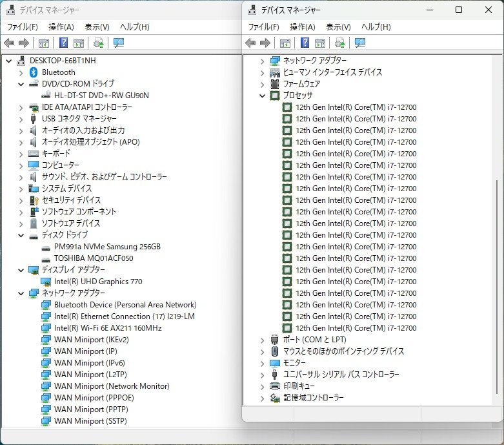504x445 pixels.
Task: Click the mouse category icon
Action: pyautogui.click(x=275, y=351)
